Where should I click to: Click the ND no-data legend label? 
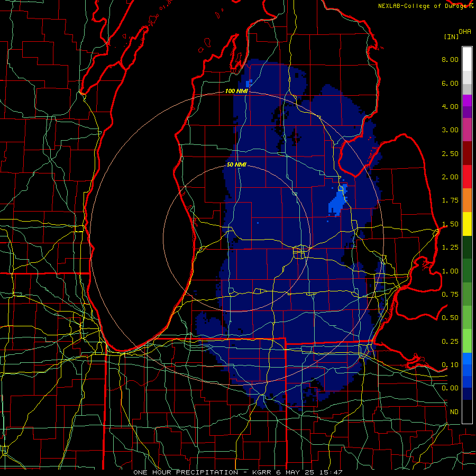pos(454,412)
